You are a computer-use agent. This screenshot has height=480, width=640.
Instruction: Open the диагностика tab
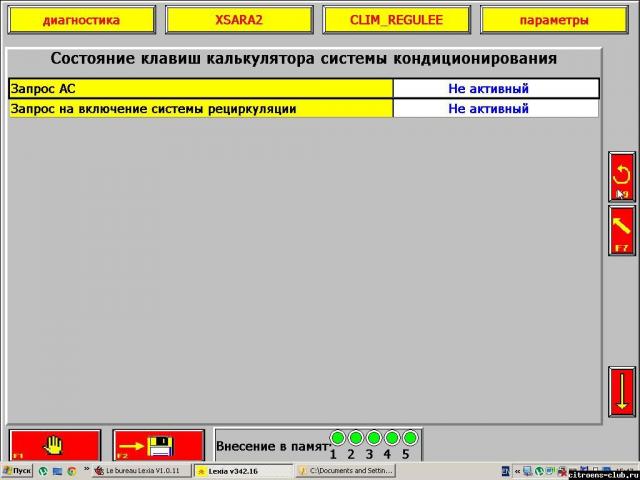point(81,20)
